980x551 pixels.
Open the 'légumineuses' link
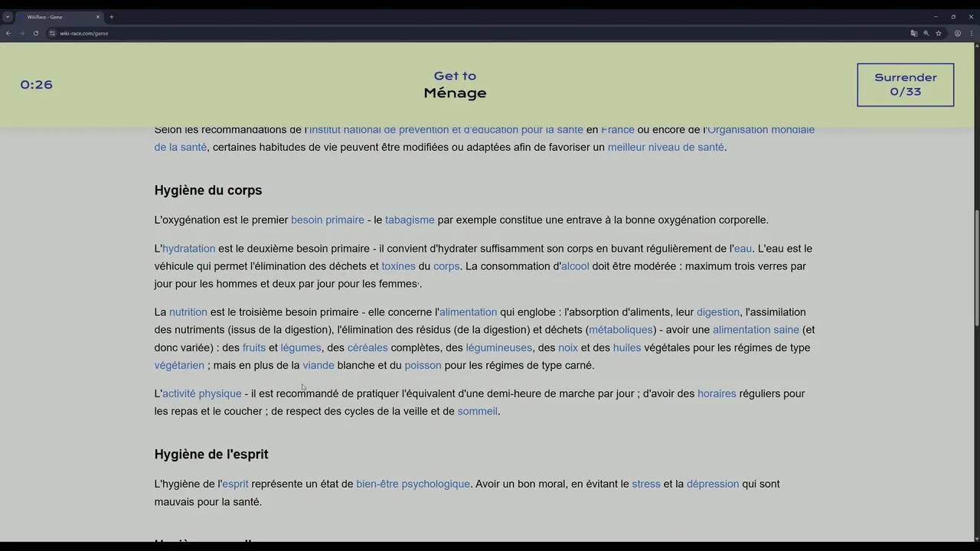pos(498,347)
